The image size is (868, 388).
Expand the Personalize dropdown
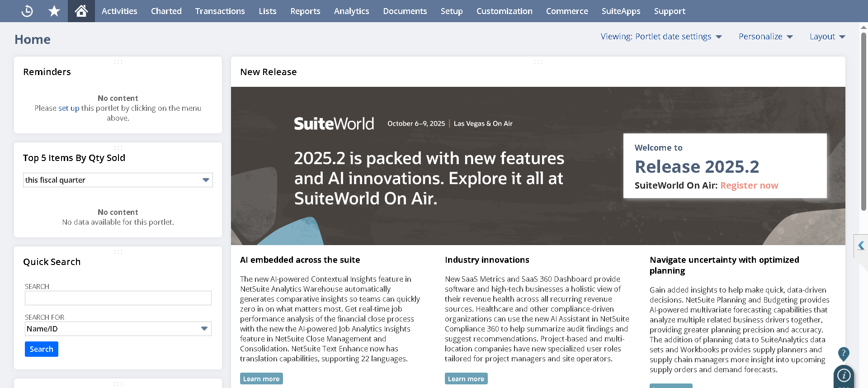765,37
